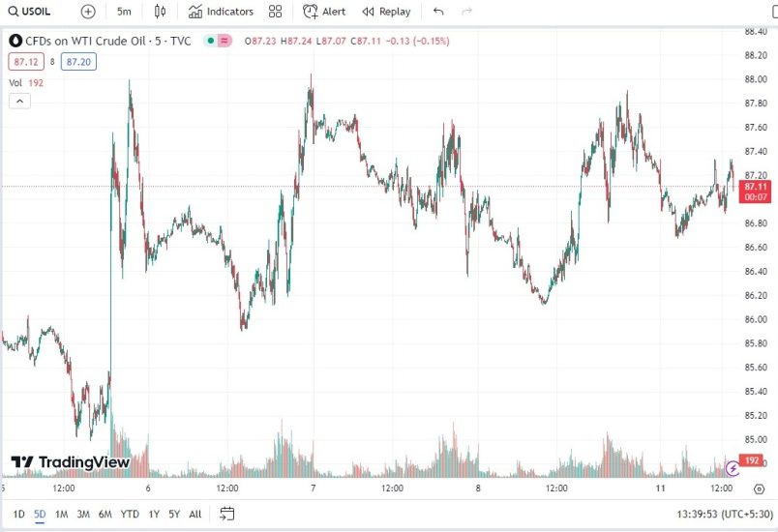Click the add symbol plus icon
Image resolution: width=778 pixels, height=532 pixels.
tap(88, 12)
